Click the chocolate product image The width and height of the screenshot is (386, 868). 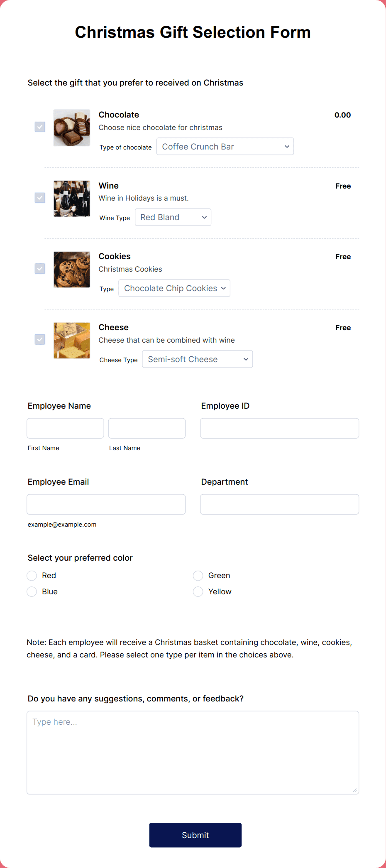click(71, 128)
